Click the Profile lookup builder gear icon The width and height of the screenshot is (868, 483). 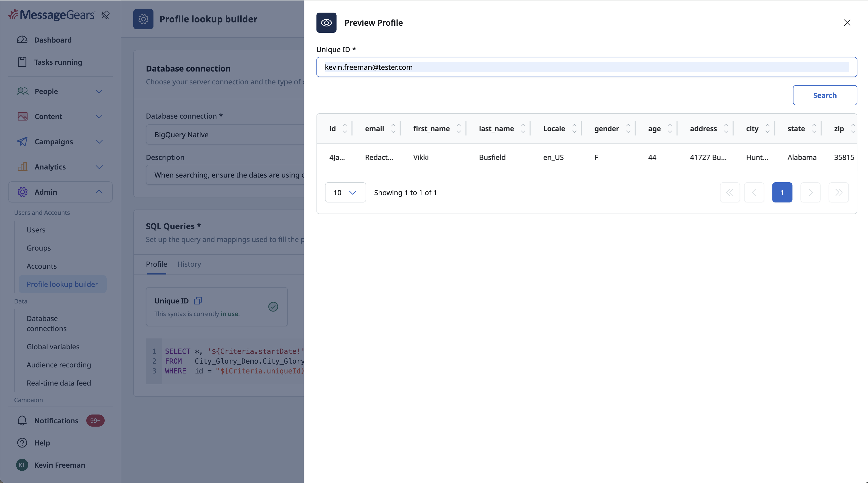(x=143, y=19)
